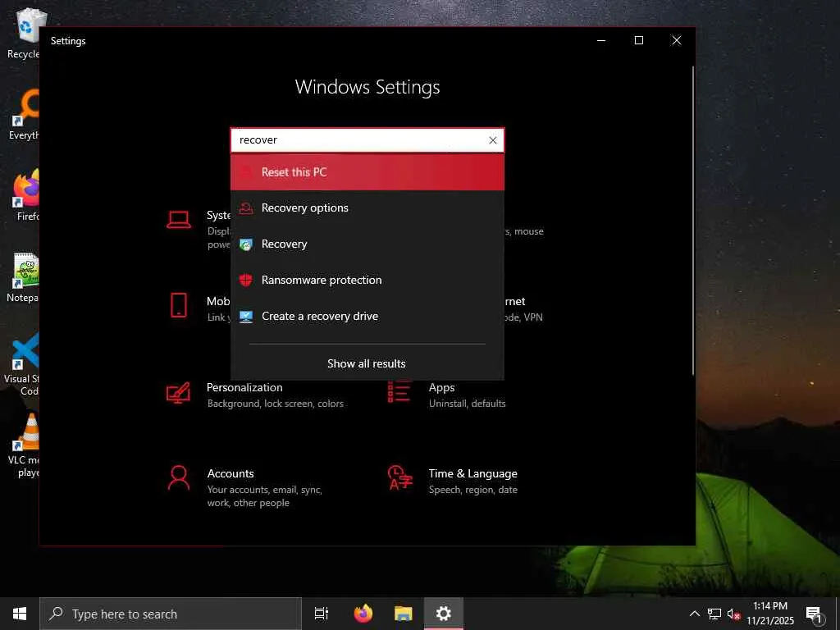Image resolution: width=840 pixels, height=630 pixels.
Task: Click the Settings window vertical scrollbar
Action: 692,220
